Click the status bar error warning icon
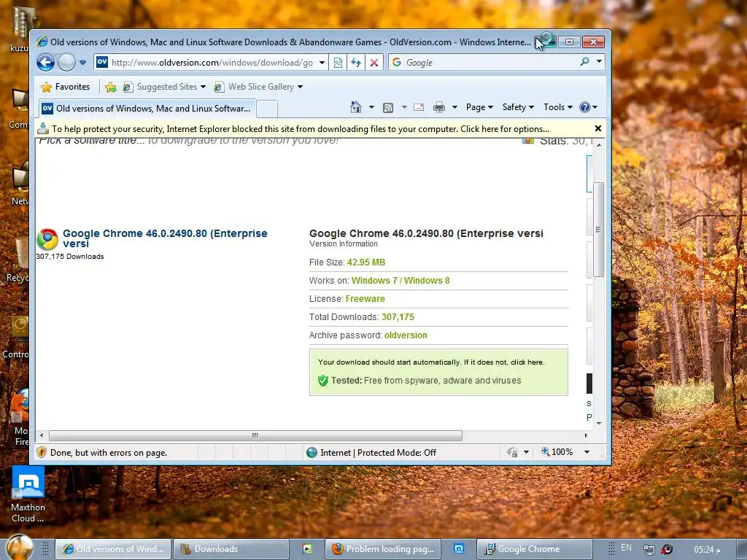 tap(42, 452)
